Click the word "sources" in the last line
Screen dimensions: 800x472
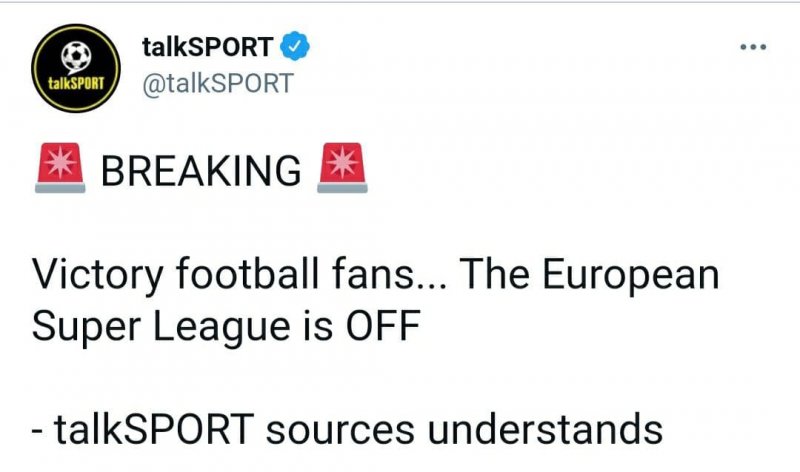point(350,428)
